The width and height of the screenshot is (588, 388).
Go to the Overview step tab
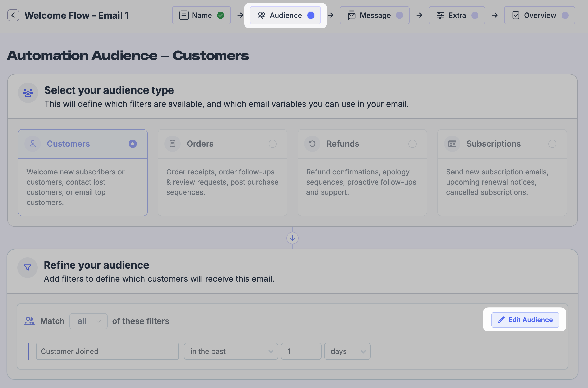pyautogui.click(x=540, y=15)
